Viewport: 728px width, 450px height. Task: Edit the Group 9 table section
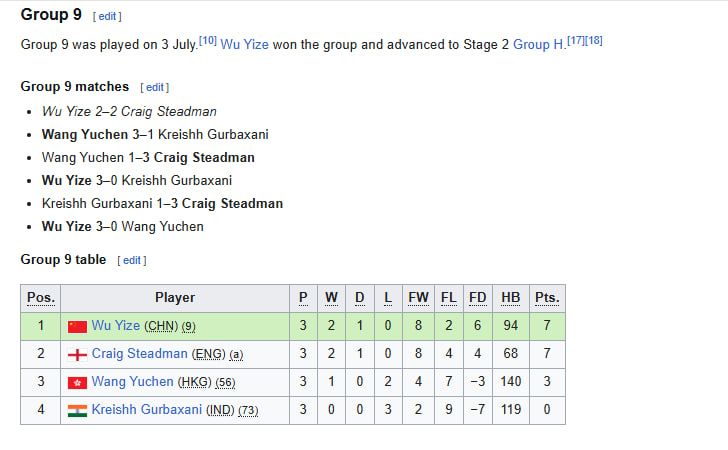point(131,261)
